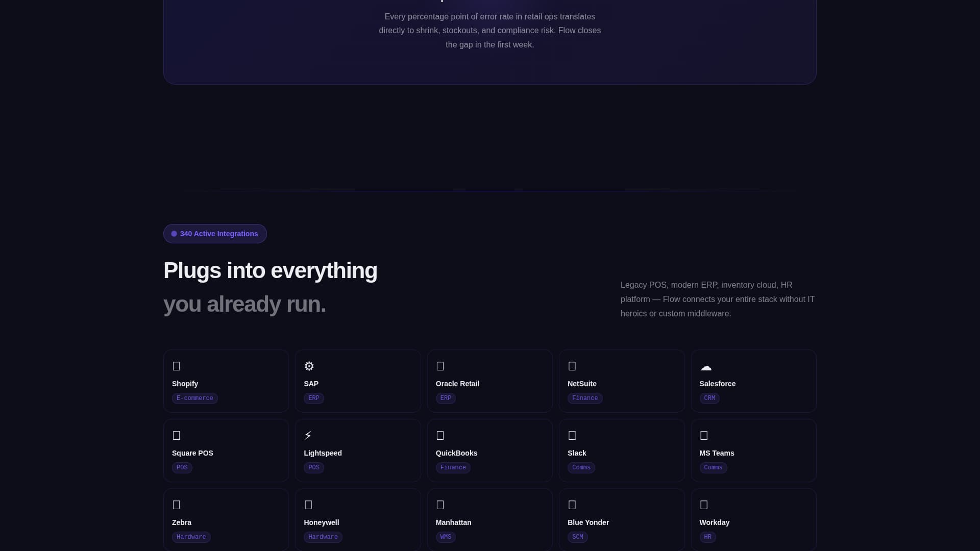Select the ERP tag under Oracle Retail

[446, 398]
